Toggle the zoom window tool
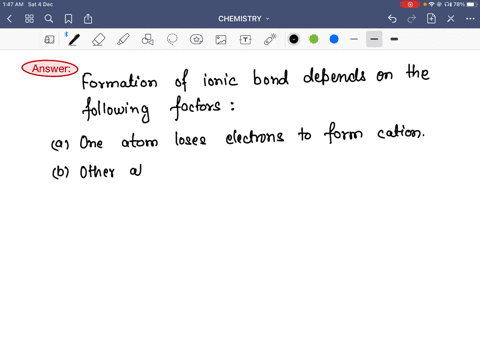The height and width of the screenshot is (360, 480). pos(49,40)
